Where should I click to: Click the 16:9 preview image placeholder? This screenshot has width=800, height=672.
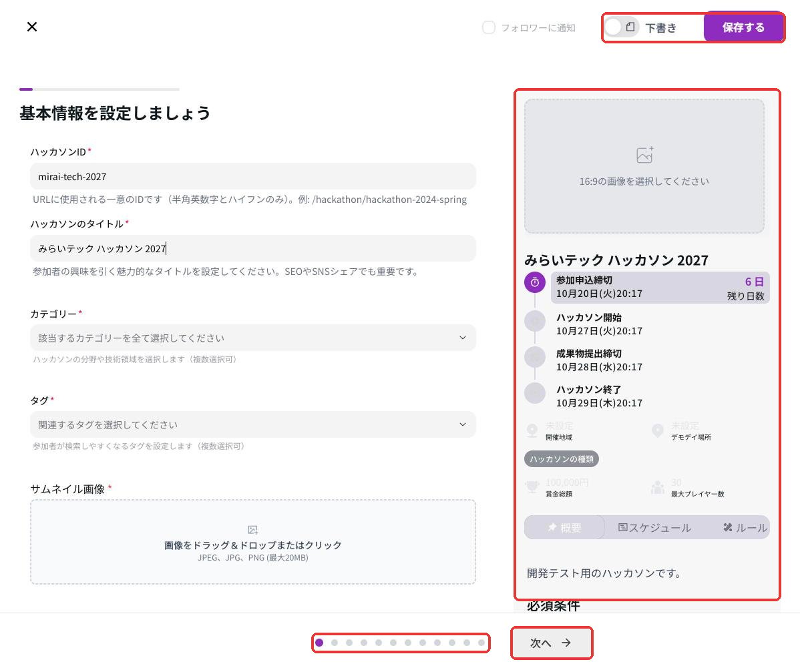tap(644, 166)
